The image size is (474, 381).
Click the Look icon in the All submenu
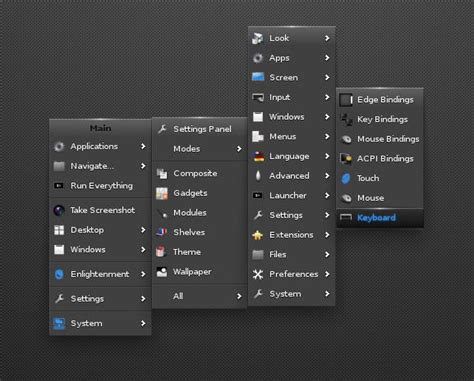pyautogui.click(x=258, y=38)
